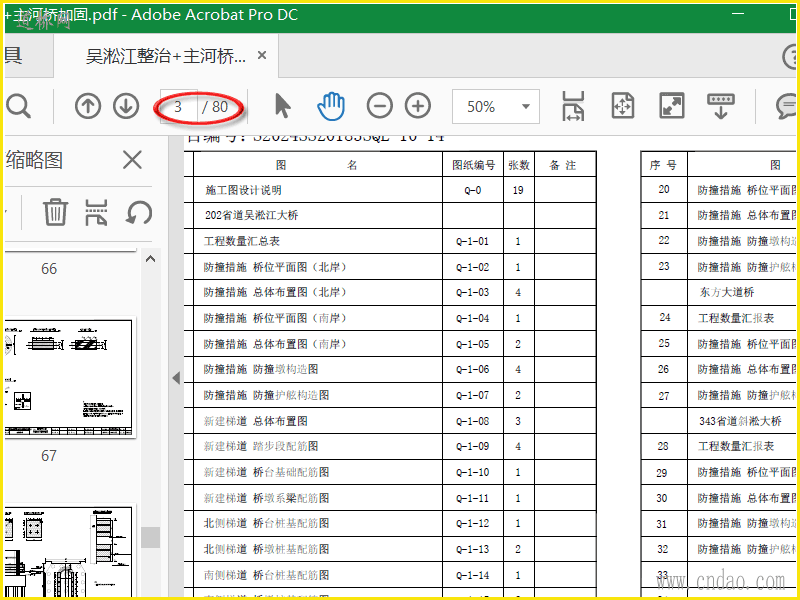This screenshot has height=600, width=800.
Task: Go to previous page with up arrow
Action: (88, 107)
